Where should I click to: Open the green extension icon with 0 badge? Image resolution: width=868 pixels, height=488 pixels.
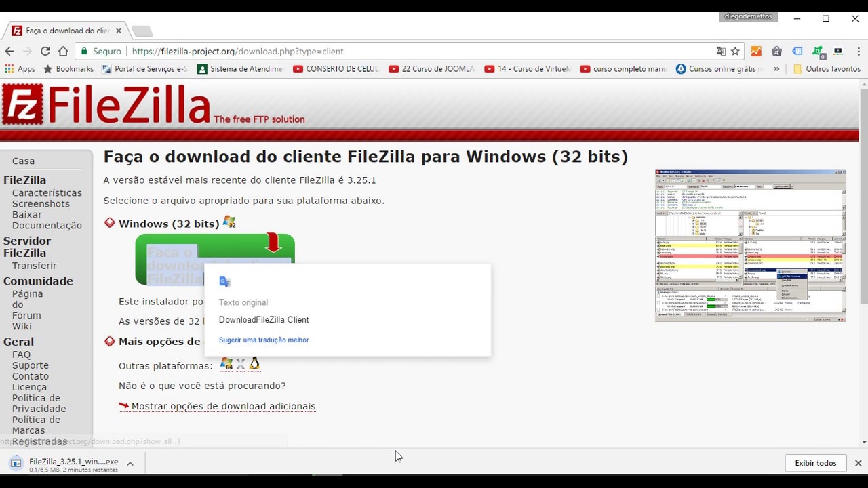(818, 52)
